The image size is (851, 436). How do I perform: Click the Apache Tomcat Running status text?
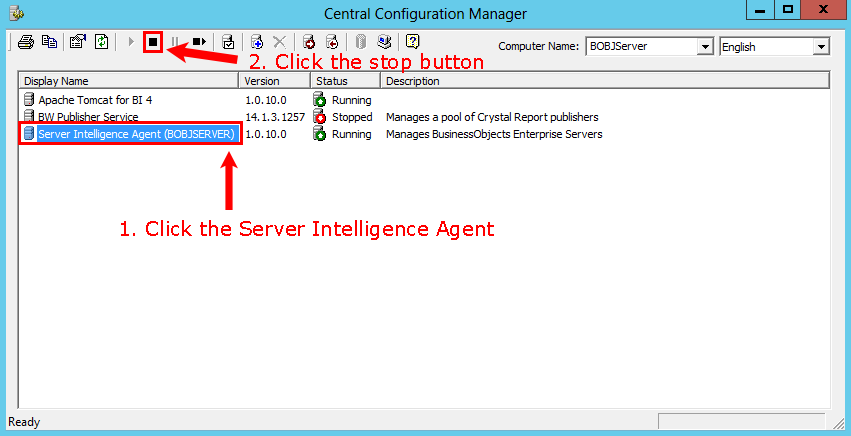352,100
